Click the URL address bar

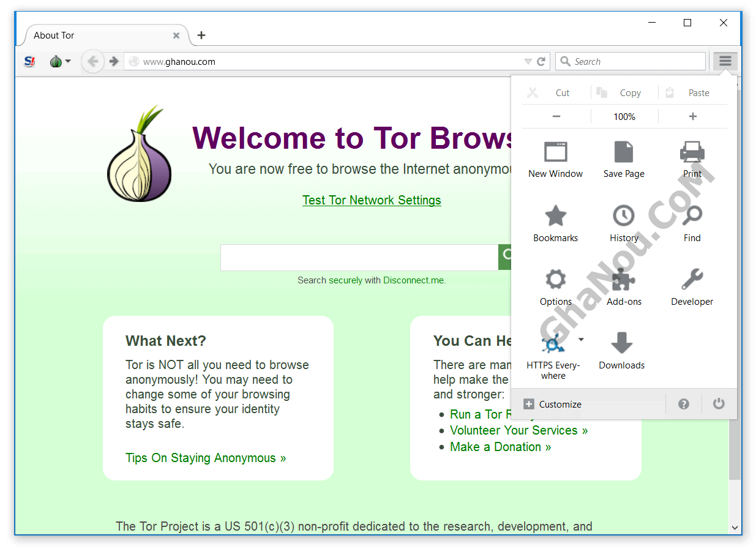tap(337, 61)
